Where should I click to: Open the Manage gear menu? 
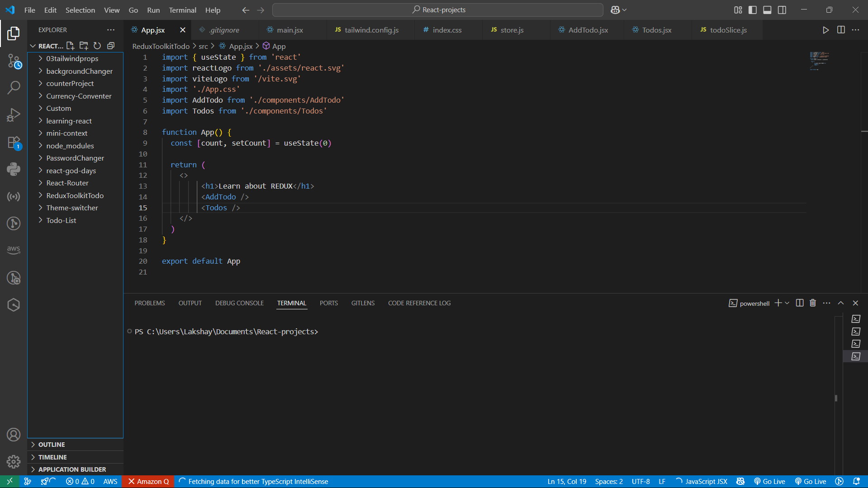(14, 462)
